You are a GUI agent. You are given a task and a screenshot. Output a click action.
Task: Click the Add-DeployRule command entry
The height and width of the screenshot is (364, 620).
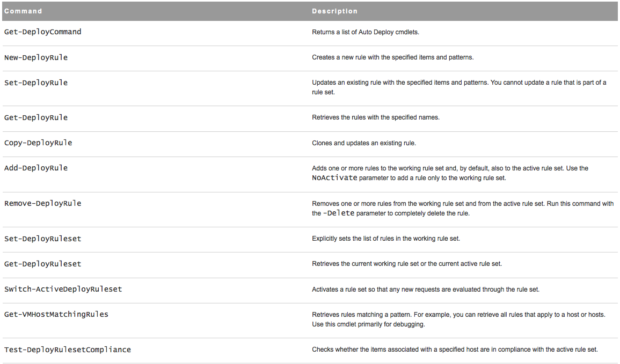click(36, 168)
